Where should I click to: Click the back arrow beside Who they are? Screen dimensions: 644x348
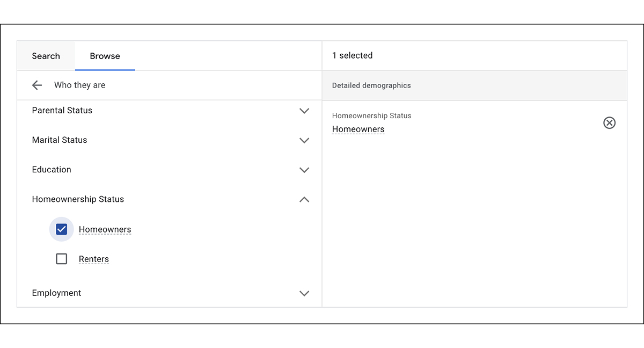(x=37, y=85)
